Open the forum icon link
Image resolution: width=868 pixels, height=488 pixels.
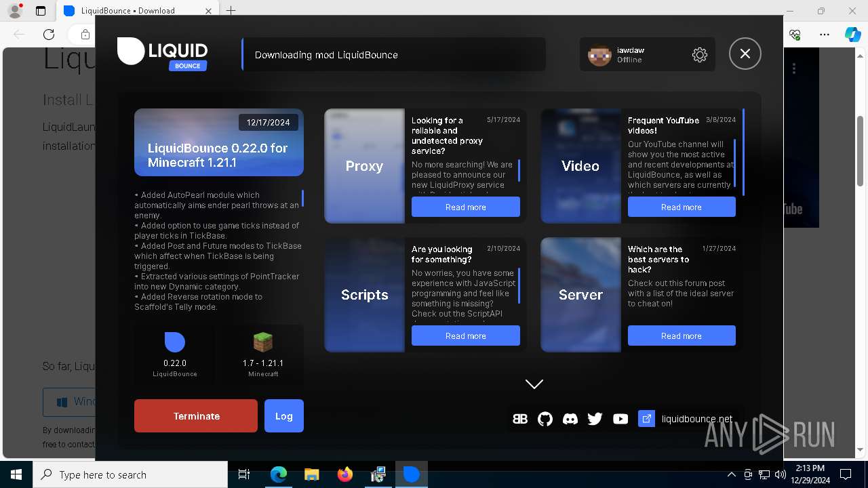520,419
